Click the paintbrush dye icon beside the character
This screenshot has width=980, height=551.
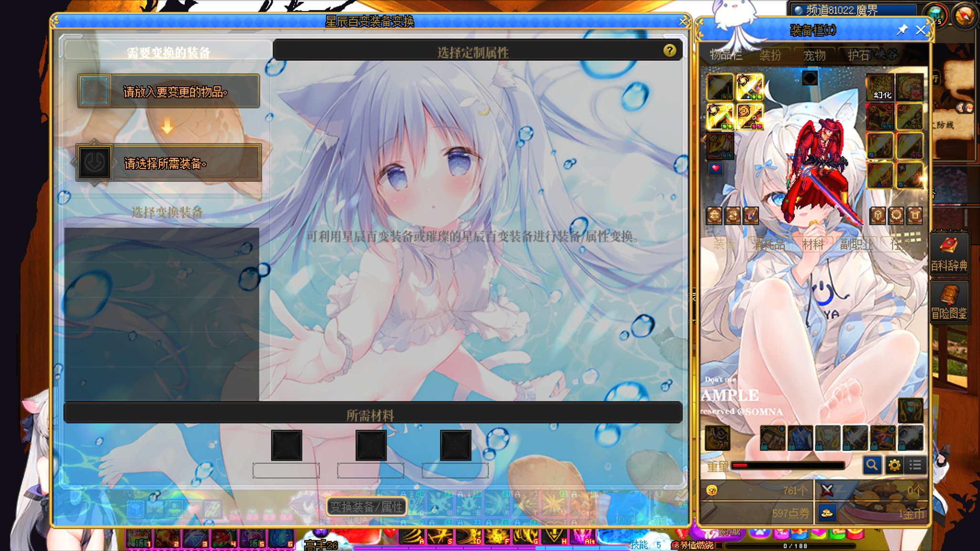pyautogui.click(x=750, y=216)
